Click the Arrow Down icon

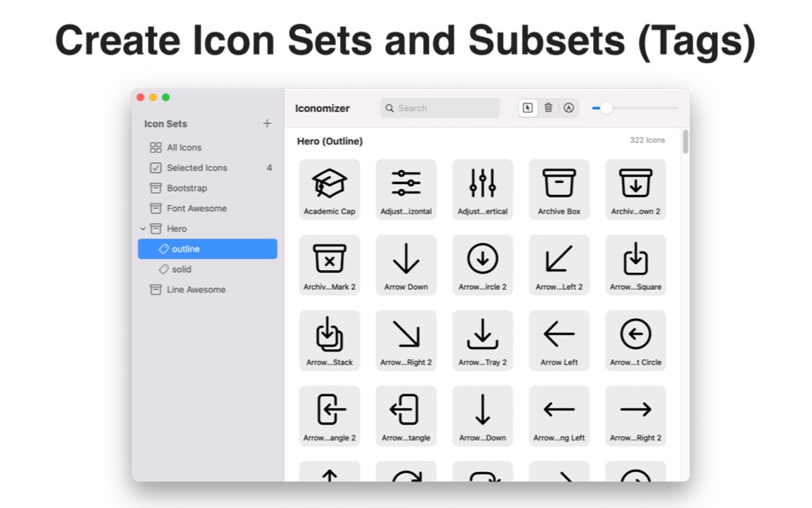406,263
